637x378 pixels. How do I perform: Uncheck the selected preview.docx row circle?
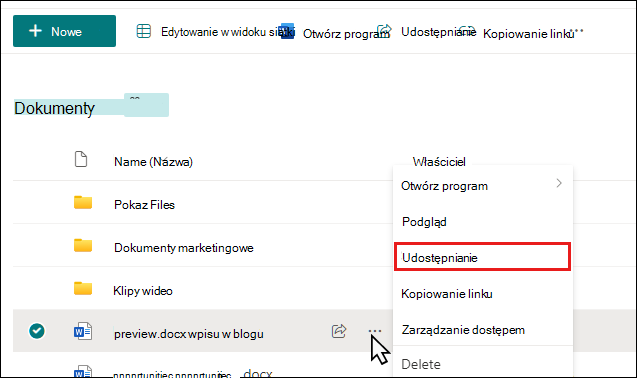click(x=37, y=331)
